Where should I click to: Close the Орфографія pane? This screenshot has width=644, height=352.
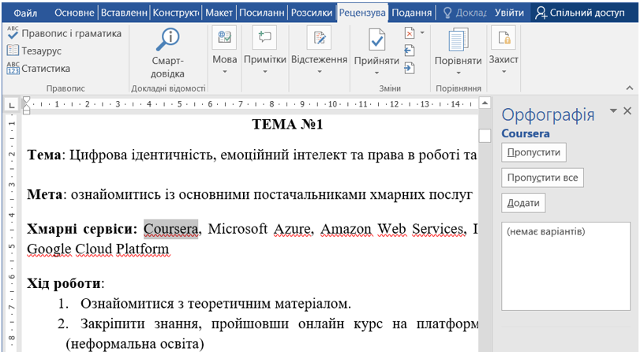pos(627,111)
